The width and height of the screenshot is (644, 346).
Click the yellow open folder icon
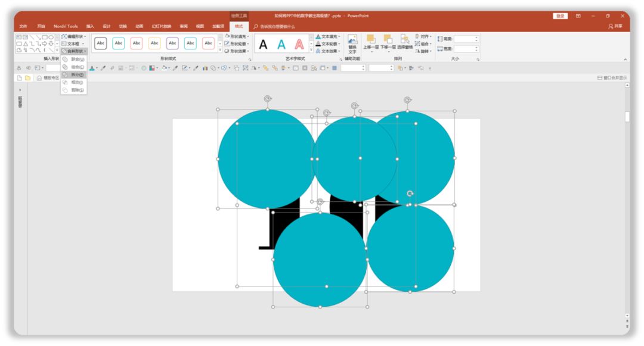point(27,78)
